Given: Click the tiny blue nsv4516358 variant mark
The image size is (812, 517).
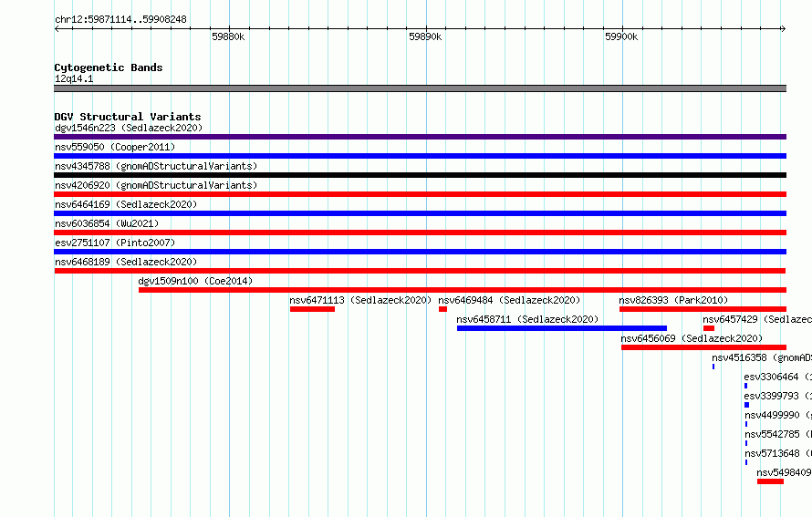Looking at the screenshot, I should pyautogui.click(x=713, y=367).
